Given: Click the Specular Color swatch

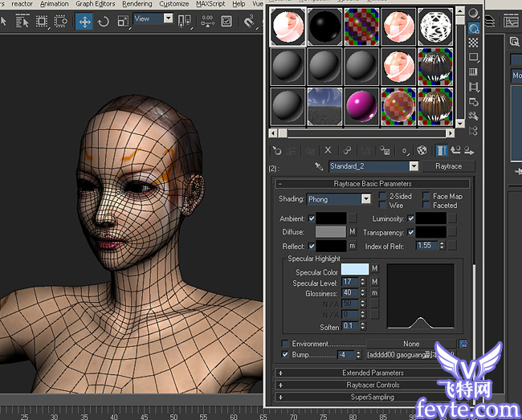Looking at the screenshot, I should pyautogui.click(x=354, y=270).
